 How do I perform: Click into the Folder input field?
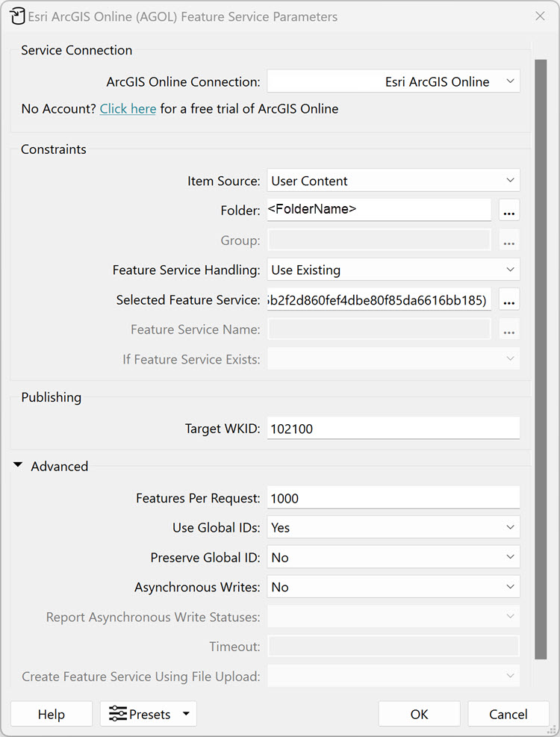(379, 210)
